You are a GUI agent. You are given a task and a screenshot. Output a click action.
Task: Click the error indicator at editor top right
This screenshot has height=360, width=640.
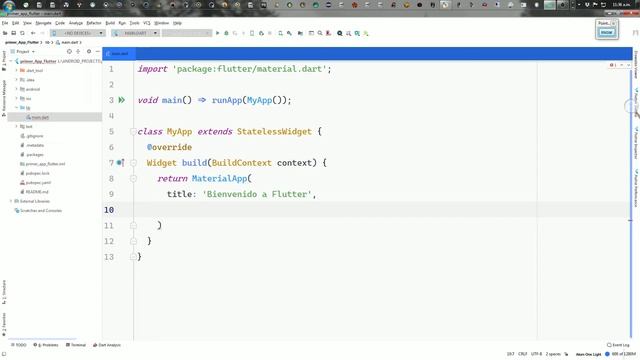point(613,65)
